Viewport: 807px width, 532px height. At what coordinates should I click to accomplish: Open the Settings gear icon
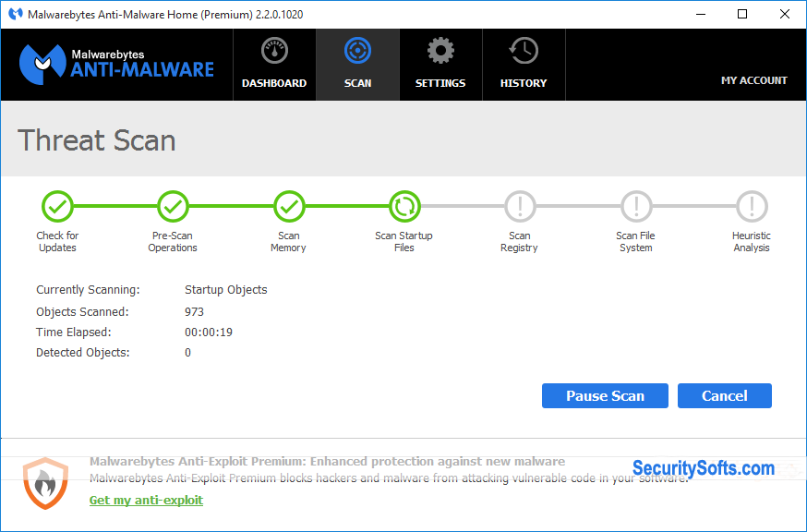coord(440,51)
